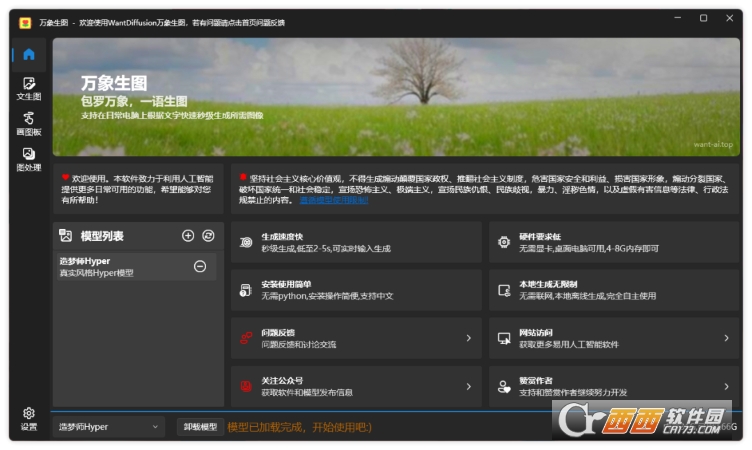Screen dimensions: 752x450
Task: Go to the 图处理 image processing page
Action: point(28,159)
